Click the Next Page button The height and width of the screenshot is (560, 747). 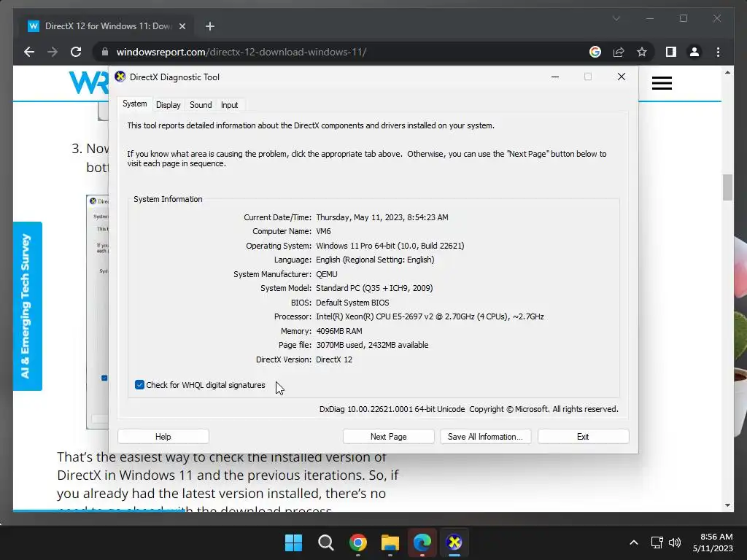388,437
